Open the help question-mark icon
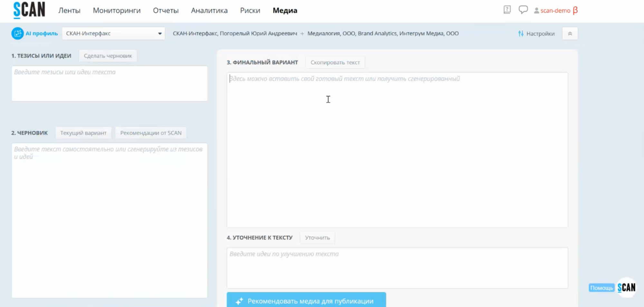 (x=507, y=10)
